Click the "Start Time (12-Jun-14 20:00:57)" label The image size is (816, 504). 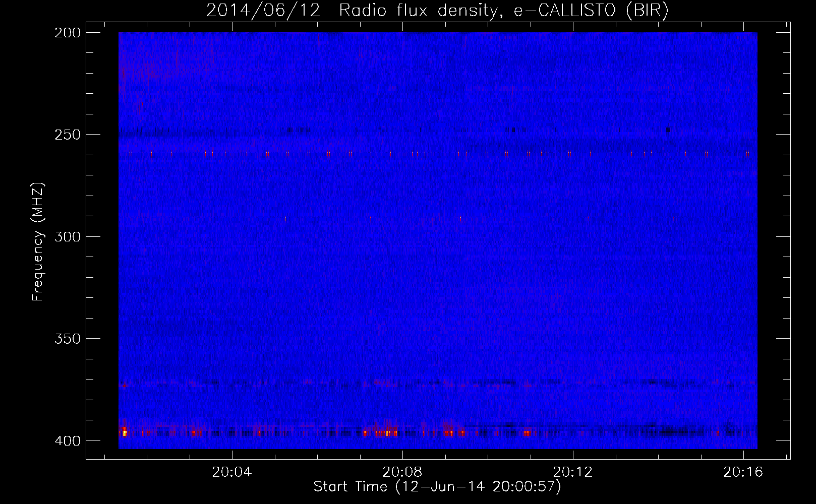pyautogui.click(x=437, y=486)
